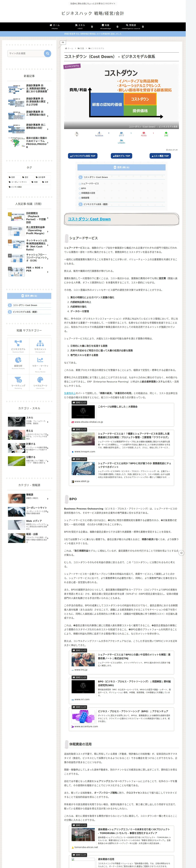Jump to BPO in the contents list

click(x=83, y=188)
